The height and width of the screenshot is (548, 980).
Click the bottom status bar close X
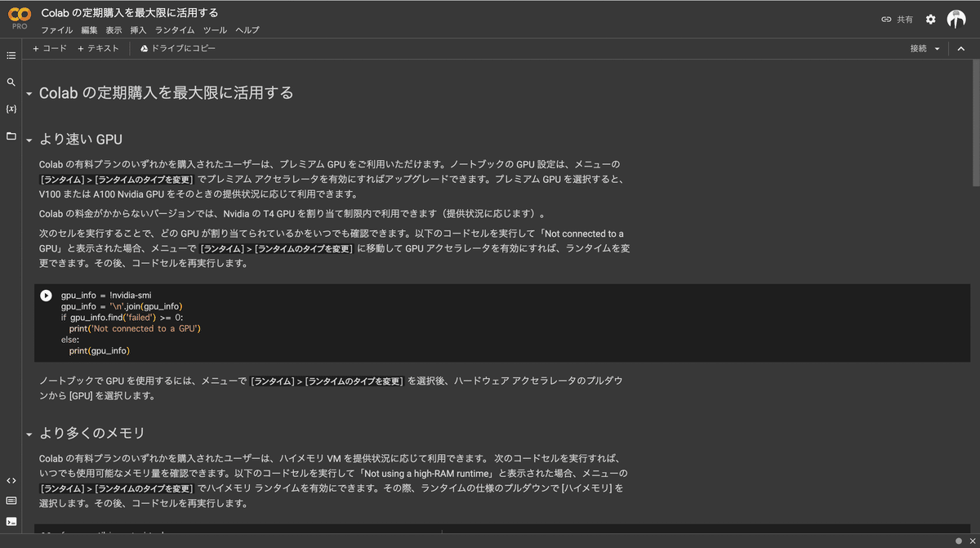pos(971,541)
